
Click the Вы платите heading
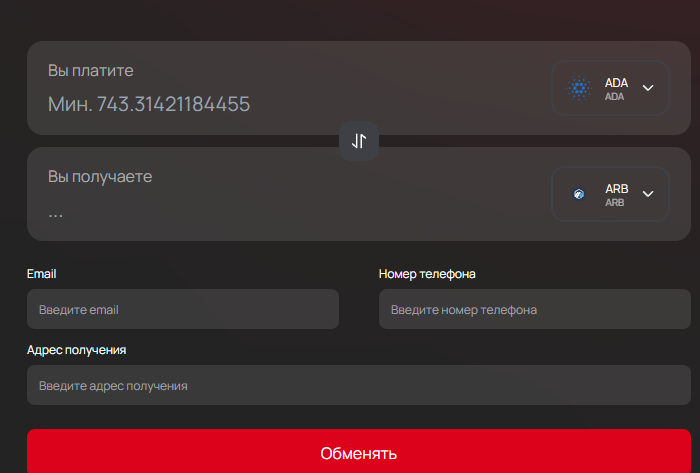pos(91,71)
